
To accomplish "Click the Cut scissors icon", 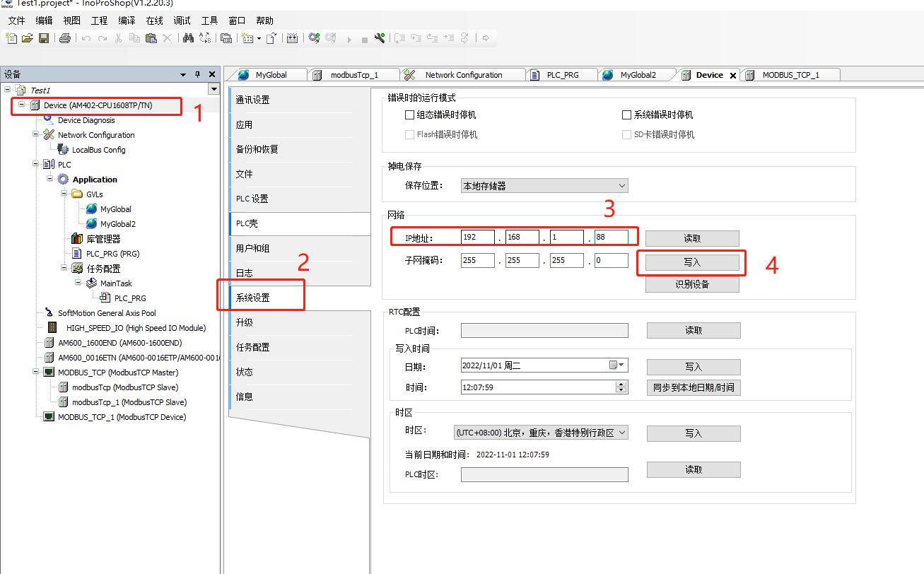I will coord(118,38).
